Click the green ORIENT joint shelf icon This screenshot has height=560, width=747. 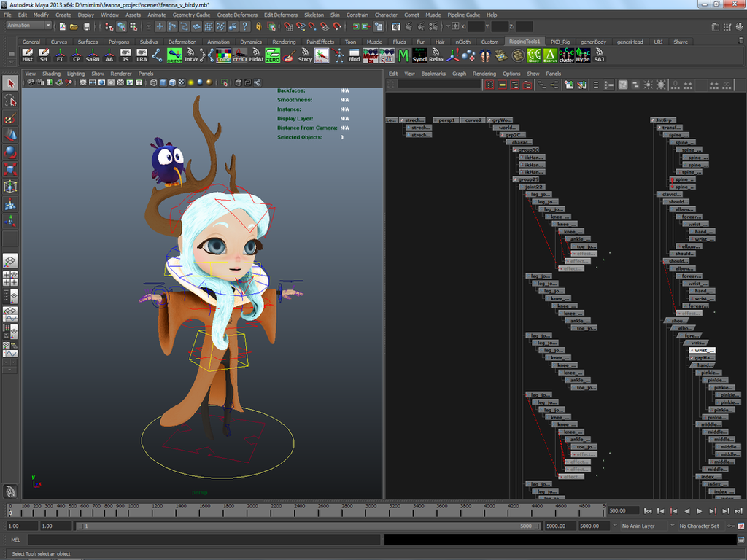pos(174,55)
